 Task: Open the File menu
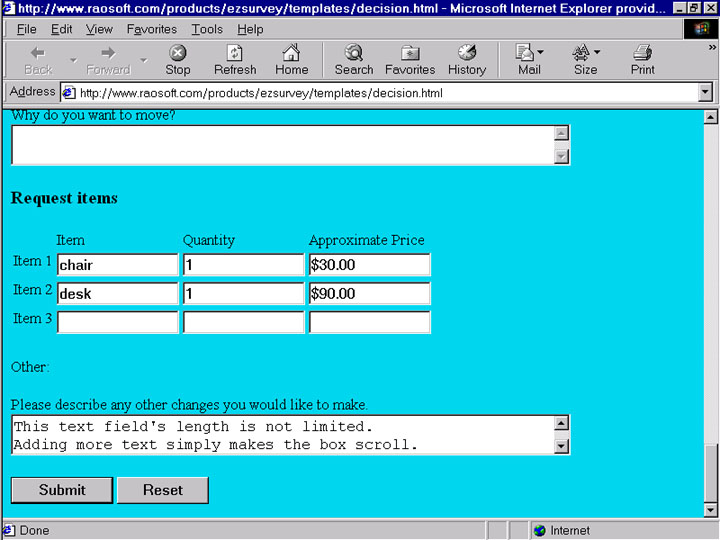point(26,29)
